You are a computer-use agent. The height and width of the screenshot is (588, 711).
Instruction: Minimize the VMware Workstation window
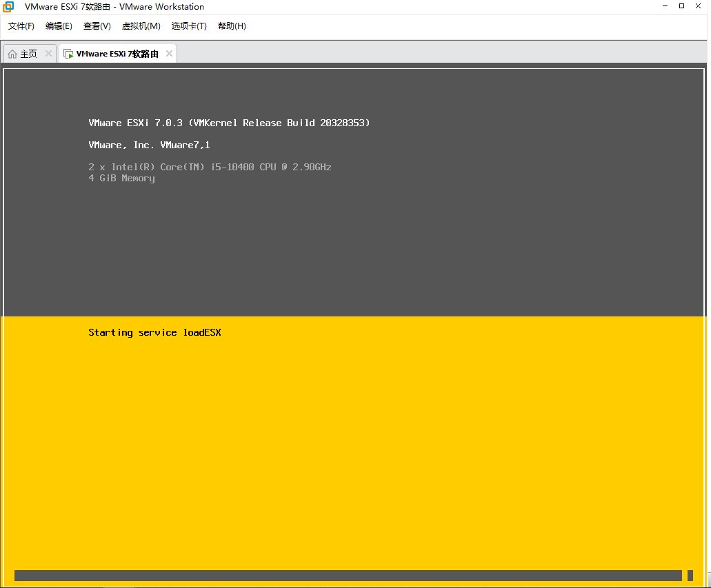coord(665,6)
